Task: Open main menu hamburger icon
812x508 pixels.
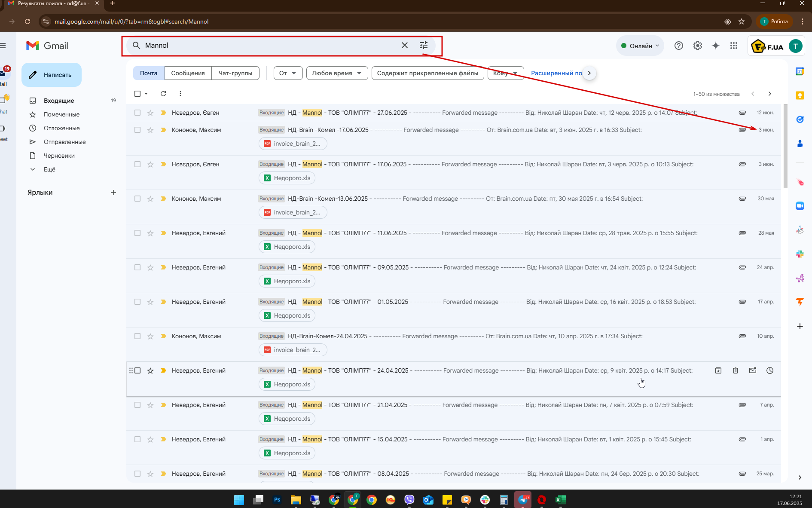Action: coord(3,46)
